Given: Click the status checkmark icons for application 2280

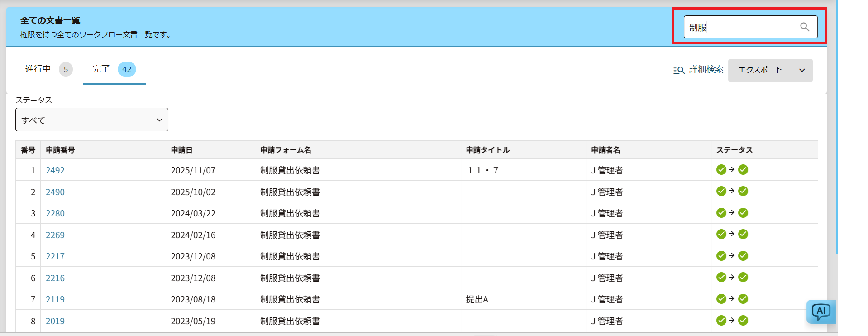Looking at the screenshot, I should 732,213.
